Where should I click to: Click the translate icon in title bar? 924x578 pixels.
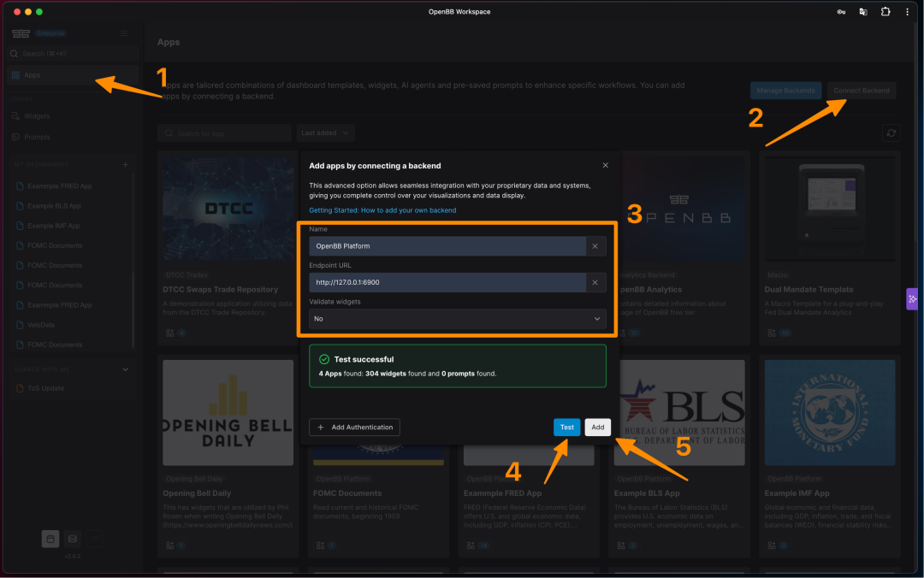click(863, 12)
